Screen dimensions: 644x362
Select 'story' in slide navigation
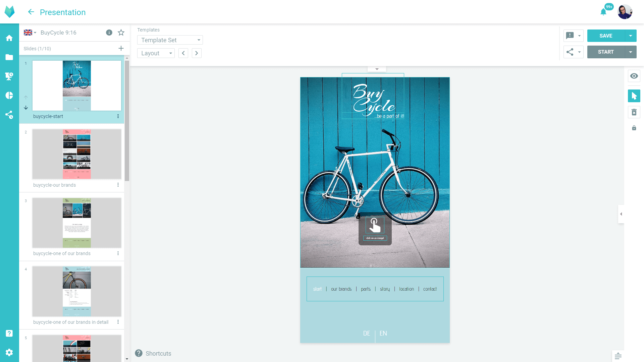pos(385,289)
